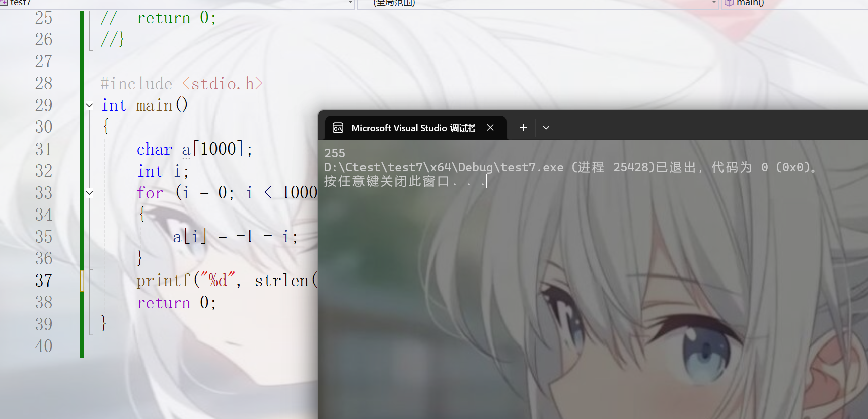The height and width of the screenshot is (419, 868).
Task: Click 'a[i]' on line 35
Action: click(190, 237)
